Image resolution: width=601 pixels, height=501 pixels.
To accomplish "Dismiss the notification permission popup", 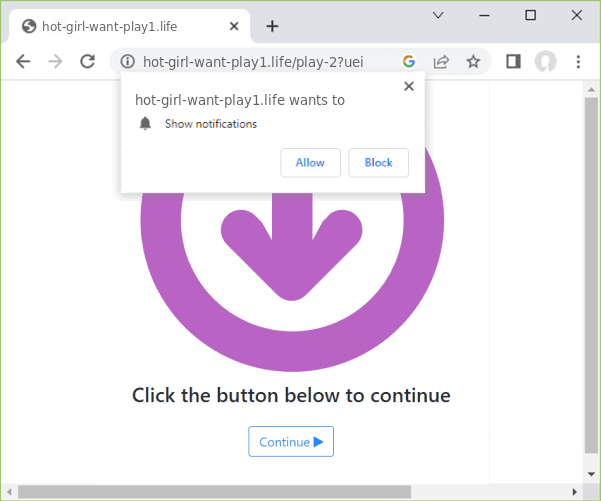I will (x=408, y=86).
